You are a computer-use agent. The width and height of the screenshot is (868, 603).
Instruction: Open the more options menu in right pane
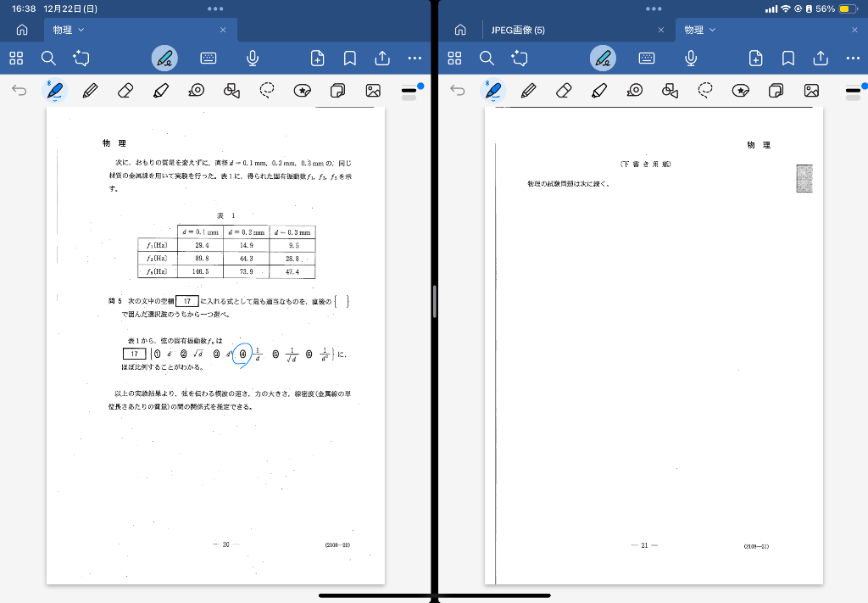point(853,58)
